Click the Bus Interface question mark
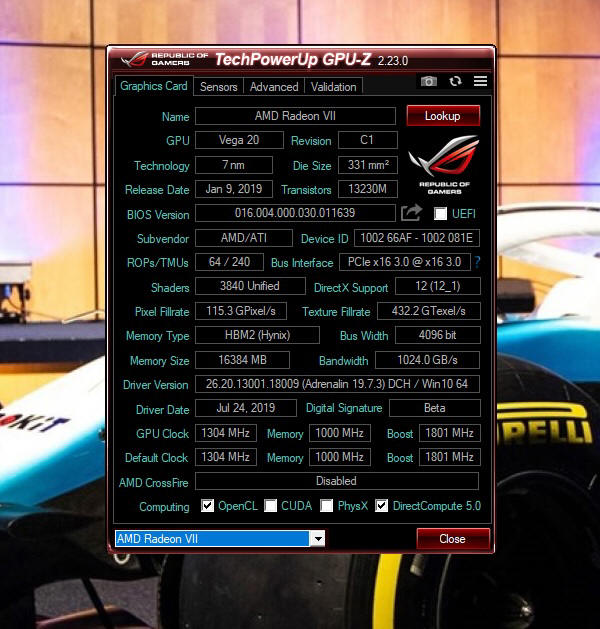Screen dimensions: 600x629 point(477,262)
